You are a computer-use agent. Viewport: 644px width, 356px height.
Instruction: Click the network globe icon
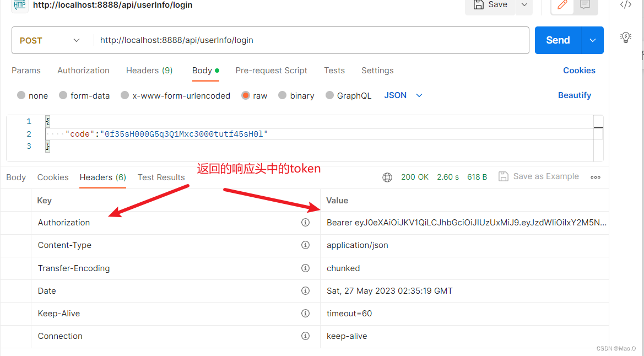pyautogui.click(x=387, y=177)
